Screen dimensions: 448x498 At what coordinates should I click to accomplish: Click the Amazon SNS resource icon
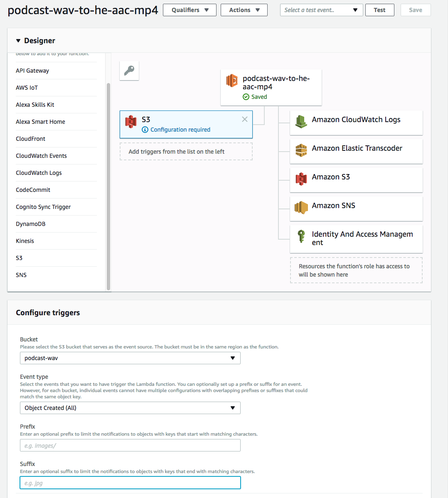(x=301, y=208)
